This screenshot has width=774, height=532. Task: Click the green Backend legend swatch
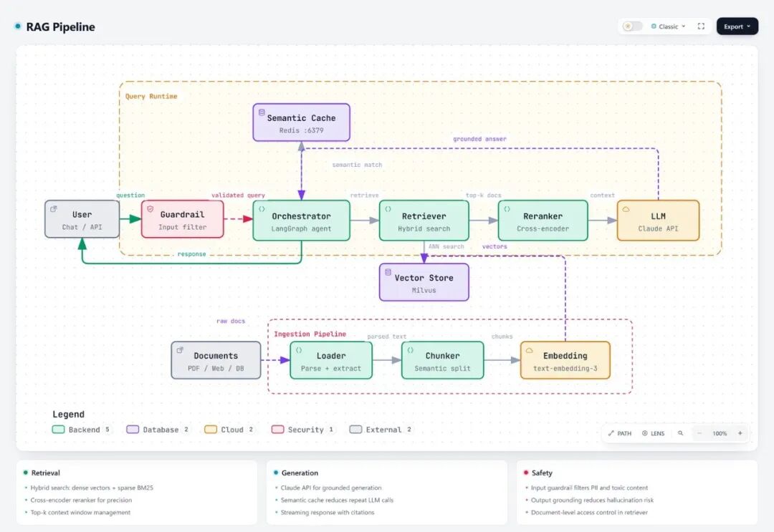tap(58, 430)
